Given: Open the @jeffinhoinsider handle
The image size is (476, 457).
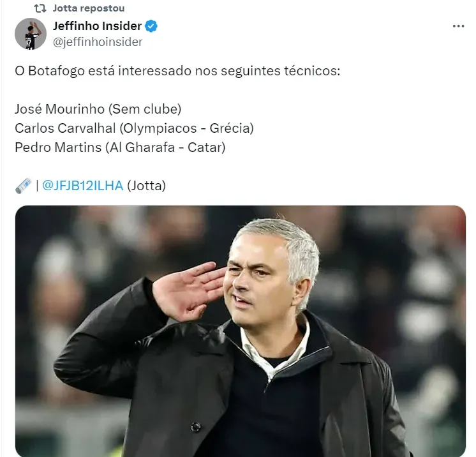Looking at the screenshot, I should [x=98, y=42].
